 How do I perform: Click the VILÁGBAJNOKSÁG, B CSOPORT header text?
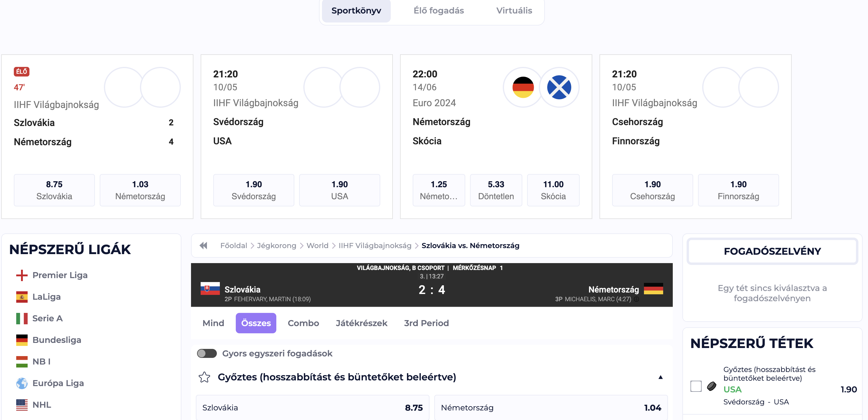click(x=400, y=268)
